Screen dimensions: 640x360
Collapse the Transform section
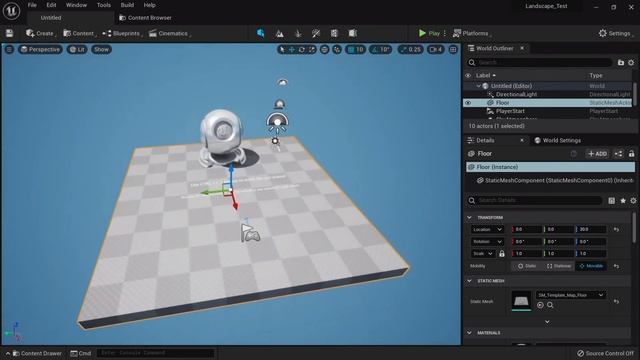point(469,218)
